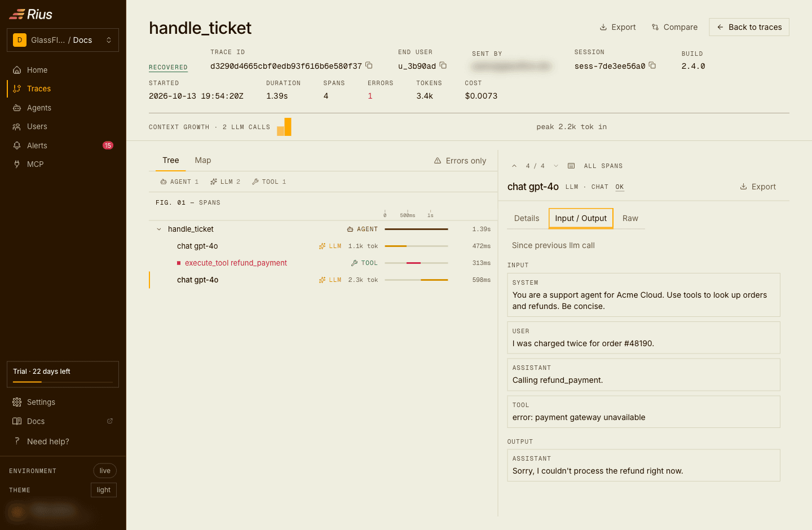Copy the session ID icon

pos(652,65)
